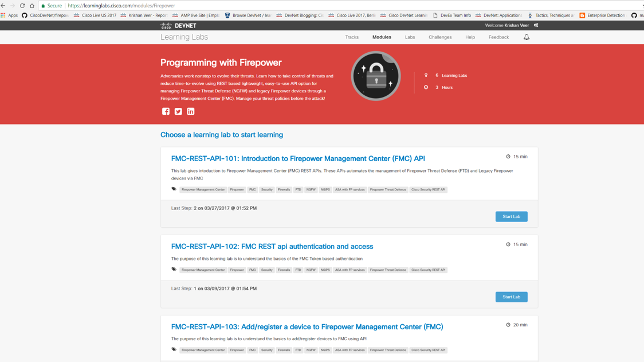Click the Learning Labs title
The height and width of the screenshot is (362, 644).
pos(184,37)
